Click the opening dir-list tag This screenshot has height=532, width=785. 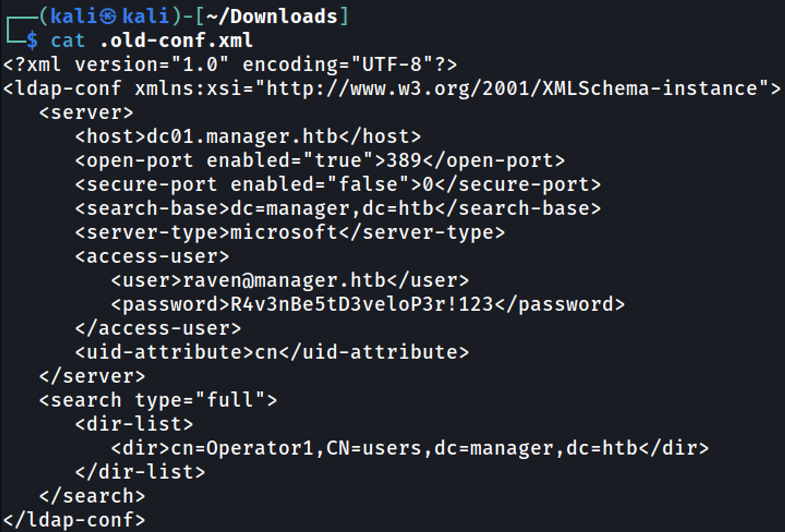coord(134,424)
